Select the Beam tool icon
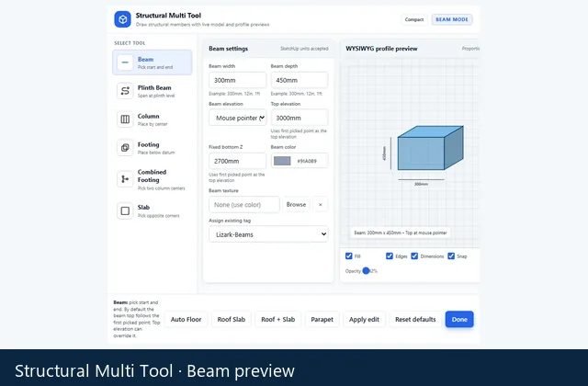The image size is (588, 386). 125,62
